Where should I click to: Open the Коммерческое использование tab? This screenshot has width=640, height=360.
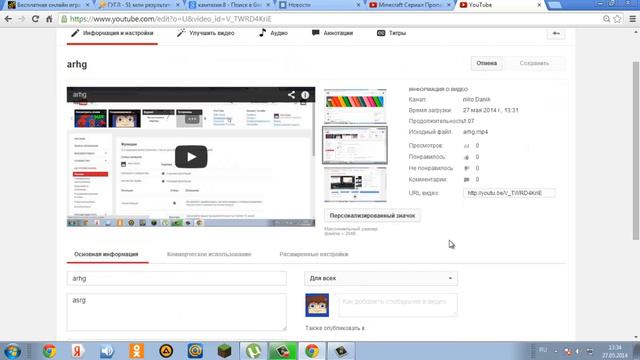[x=209, y=254]
